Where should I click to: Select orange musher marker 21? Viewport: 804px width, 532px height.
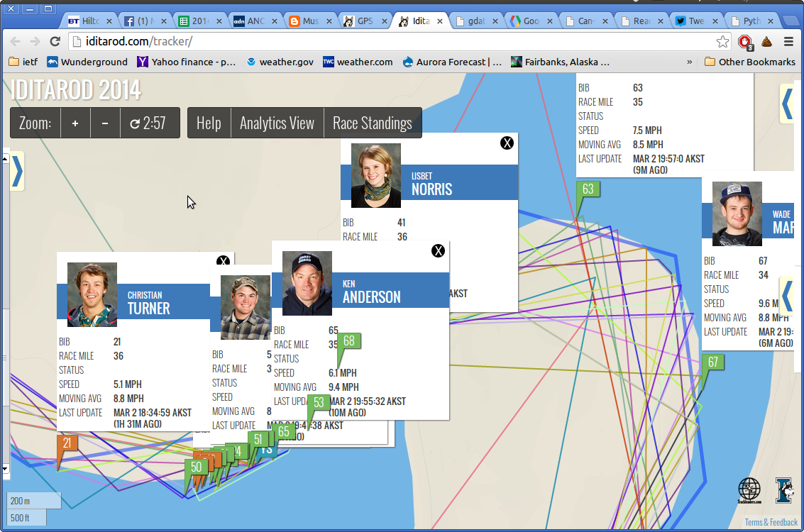(67, 443)
